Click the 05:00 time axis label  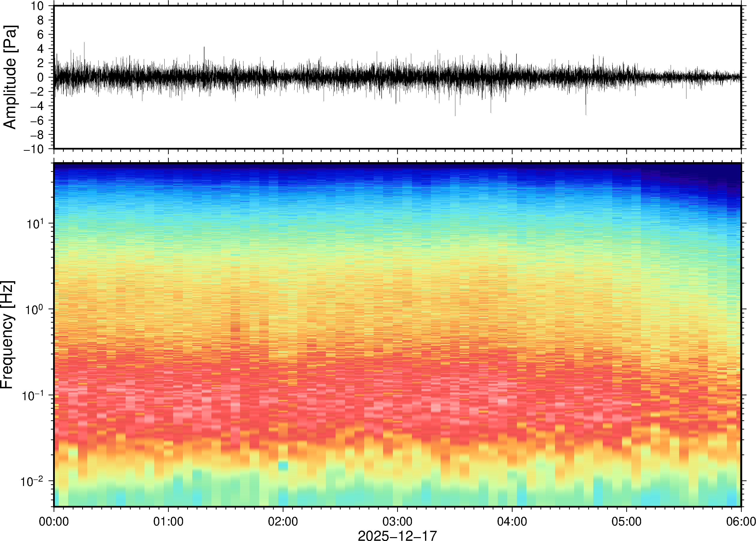(626, 521)
